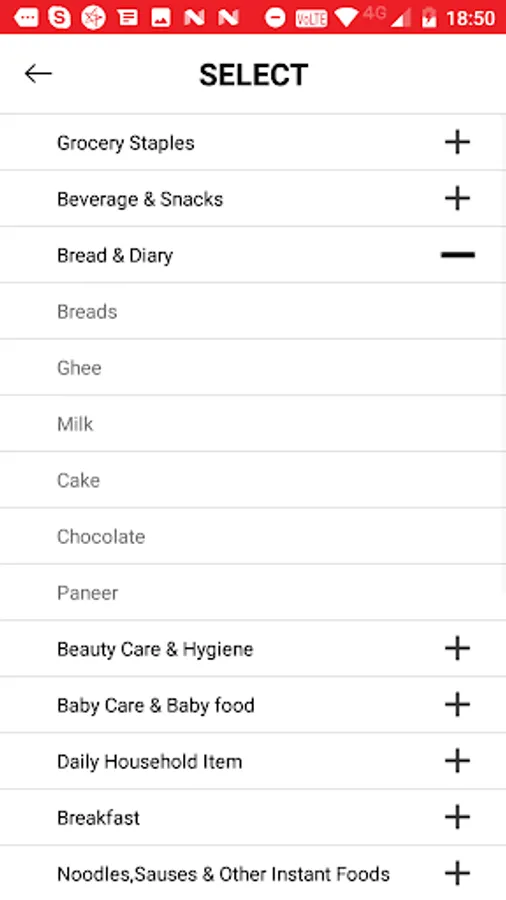Select the Milk subcategory
The width and height of the screenshot is (506, 900).
point(253,424)
